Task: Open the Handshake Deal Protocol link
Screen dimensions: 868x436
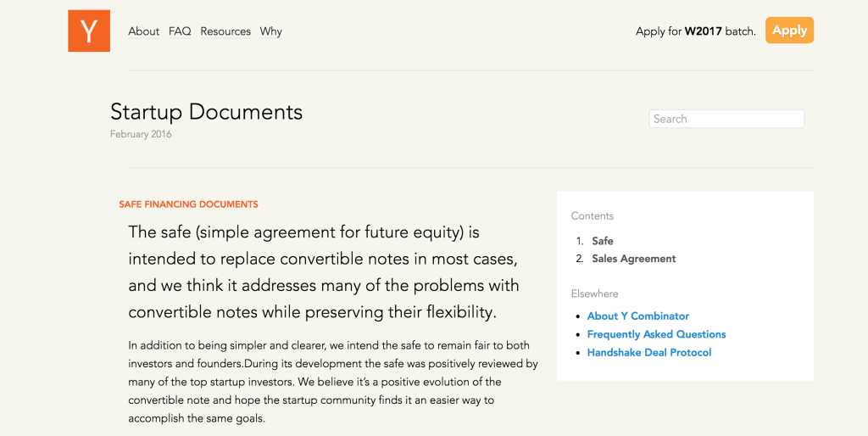Action: coord(649,353)
